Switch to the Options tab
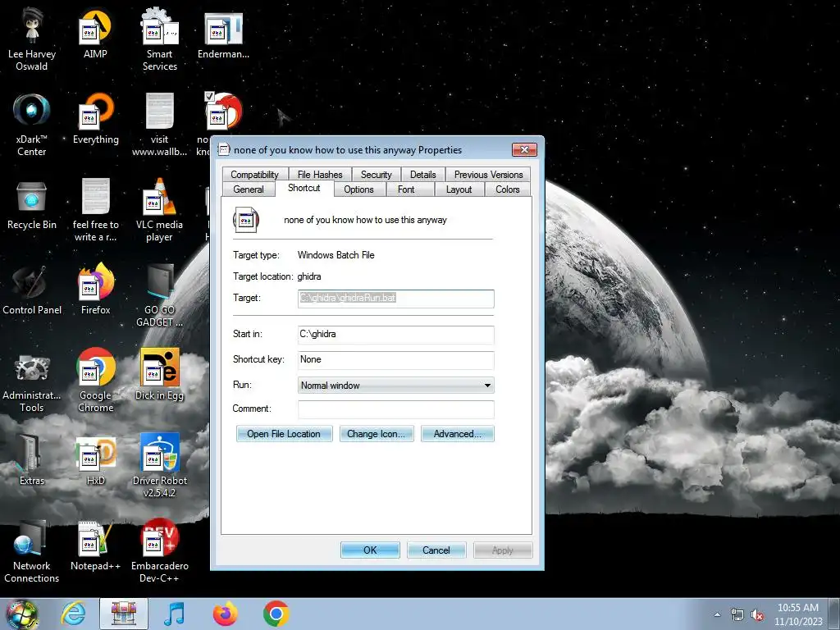Image resolution: width=840 pixels, height=630 pixels. click(x=358, y=189)
